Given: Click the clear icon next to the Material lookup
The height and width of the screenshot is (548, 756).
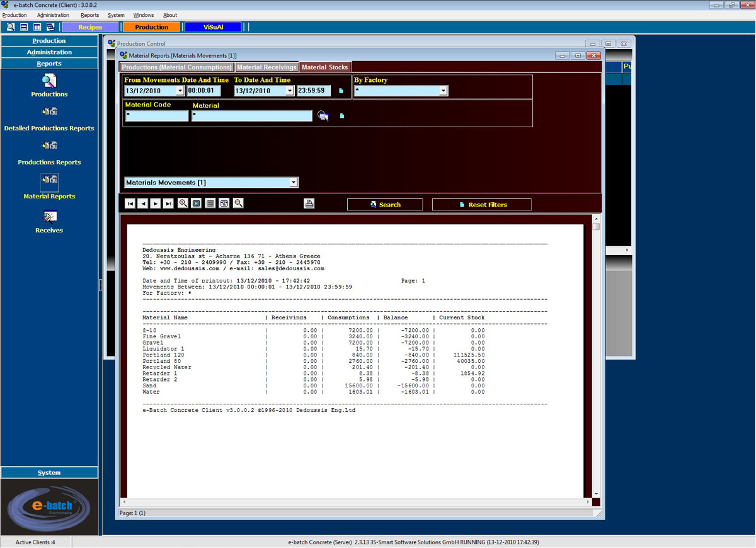Looking at the screenshot, I should (x=341, y=116).
